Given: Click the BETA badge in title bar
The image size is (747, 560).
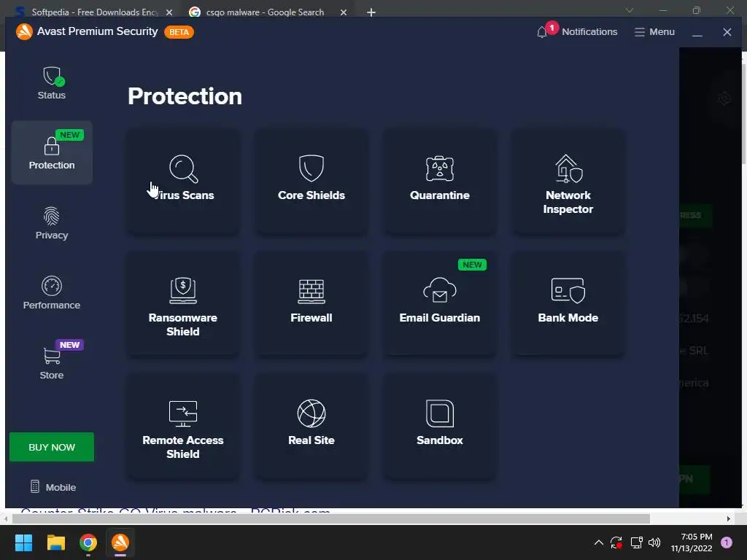Looking at the screenshot, I should tap(179, 32).
